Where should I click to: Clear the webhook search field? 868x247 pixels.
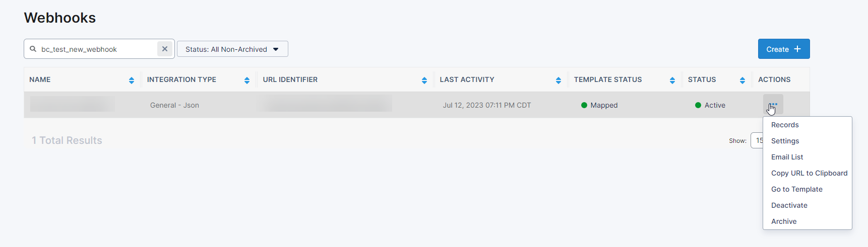(x=165, y=49)
